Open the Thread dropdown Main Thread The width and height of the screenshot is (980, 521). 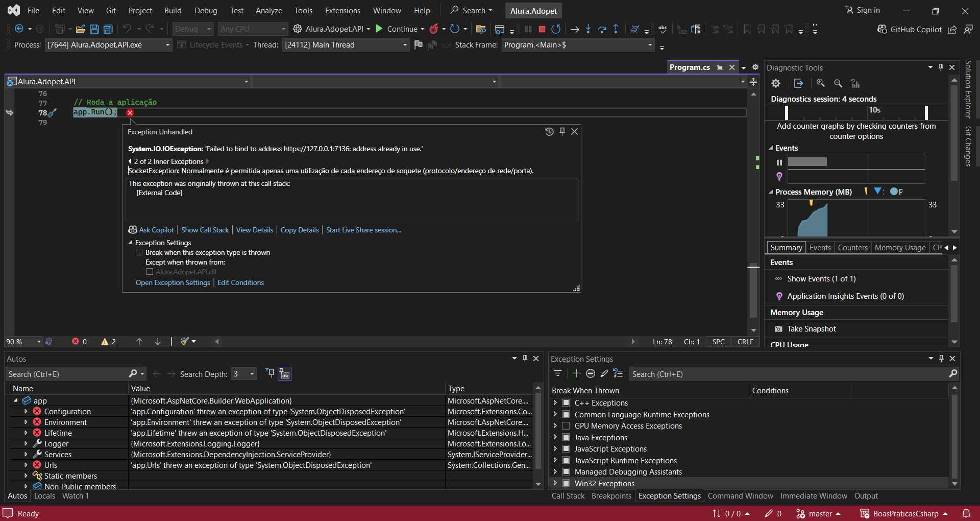tap(346, 45)
